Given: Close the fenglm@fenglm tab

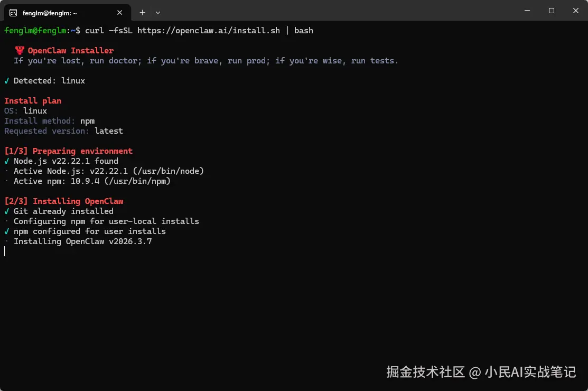Looking at the screenshot, I should point(119,13).
